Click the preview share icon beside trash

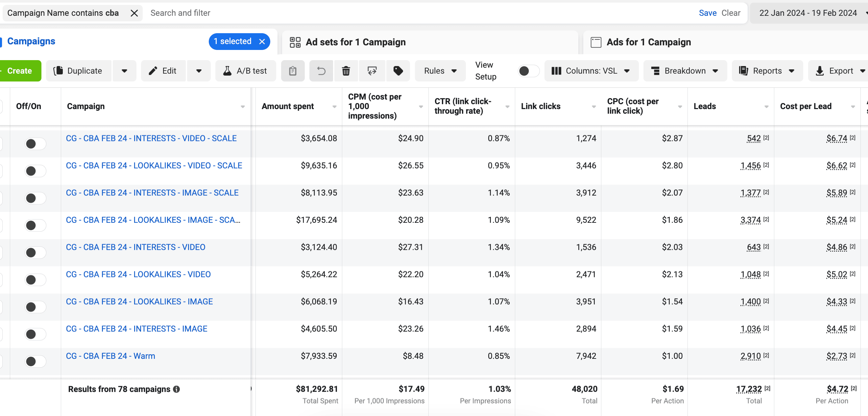[372, 71]
